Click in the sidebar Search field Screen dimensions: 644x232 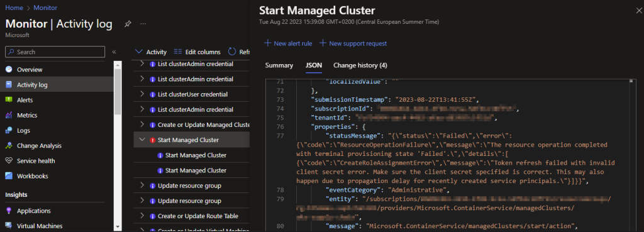tap(55, 52)
